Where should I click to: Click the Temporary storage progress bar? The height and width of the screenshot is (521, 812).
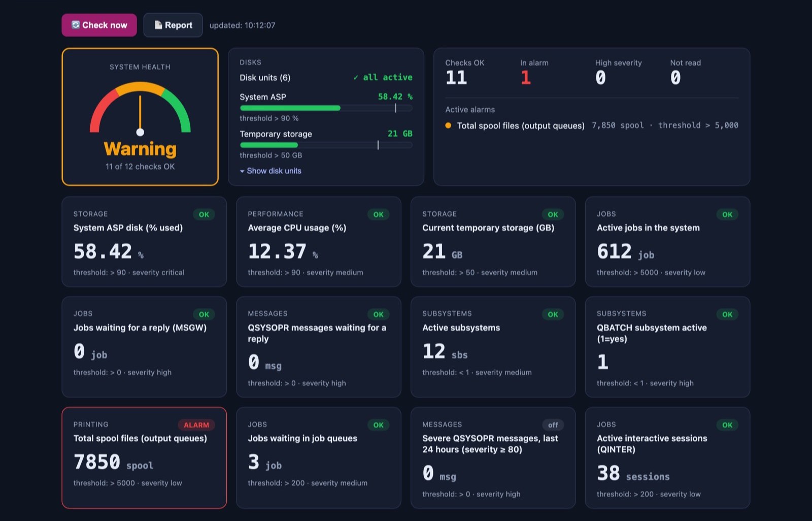[x=326, y=145]
